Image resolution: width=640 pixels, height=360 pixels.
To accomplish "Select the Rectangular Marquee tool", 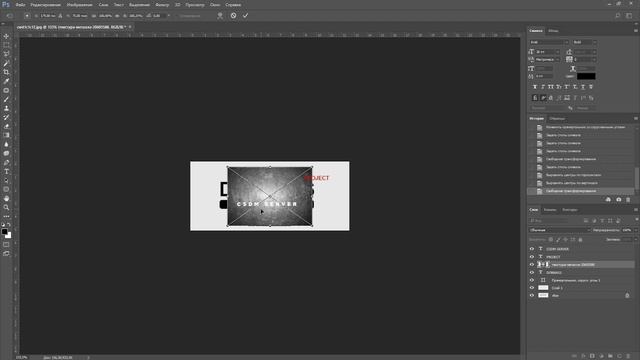I will [6, 45].
